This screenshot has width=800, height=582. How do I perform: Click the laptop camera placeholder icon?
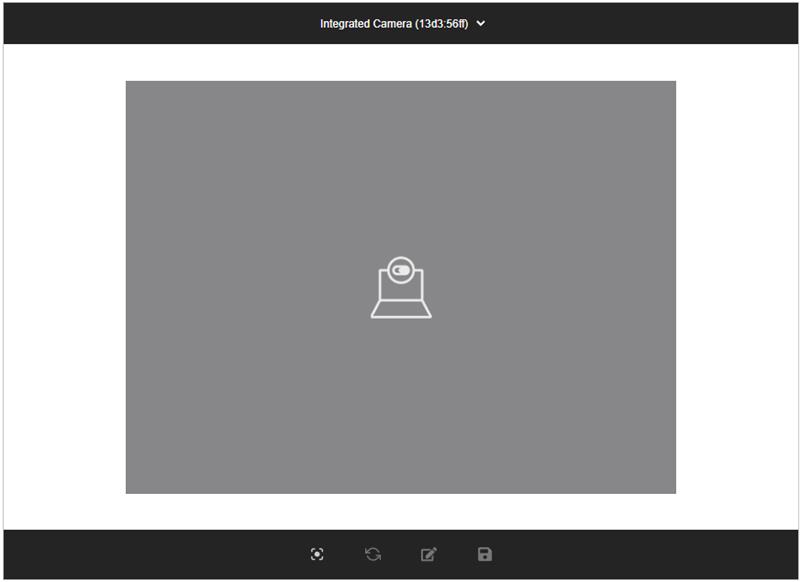point(401,288)
